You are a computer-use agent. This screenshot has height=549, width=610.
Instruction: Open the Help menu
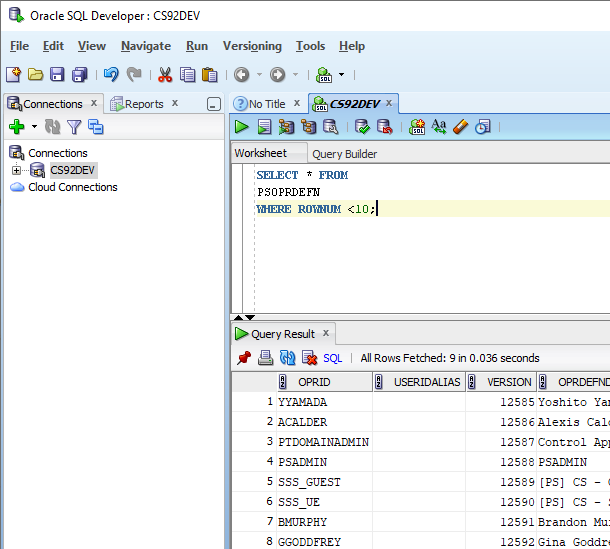[352, 46]
